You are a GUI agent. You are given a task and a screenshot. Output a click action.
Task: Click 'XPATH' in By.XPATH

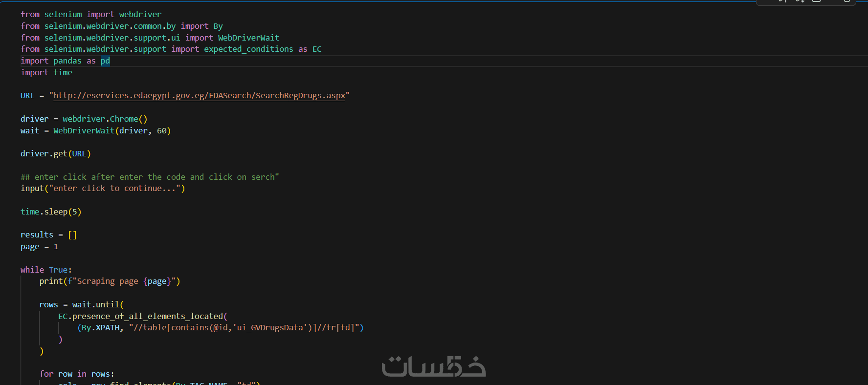coord(108,328)
